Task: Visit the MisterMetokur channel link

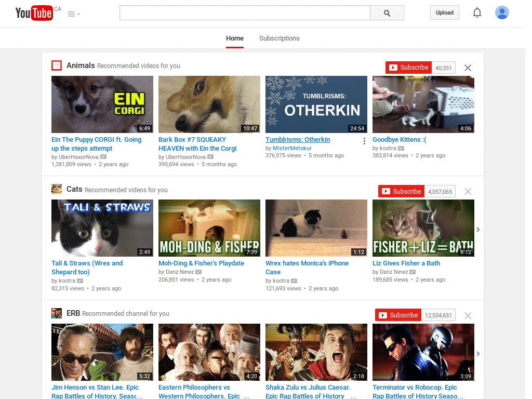Action: (292, 148)
